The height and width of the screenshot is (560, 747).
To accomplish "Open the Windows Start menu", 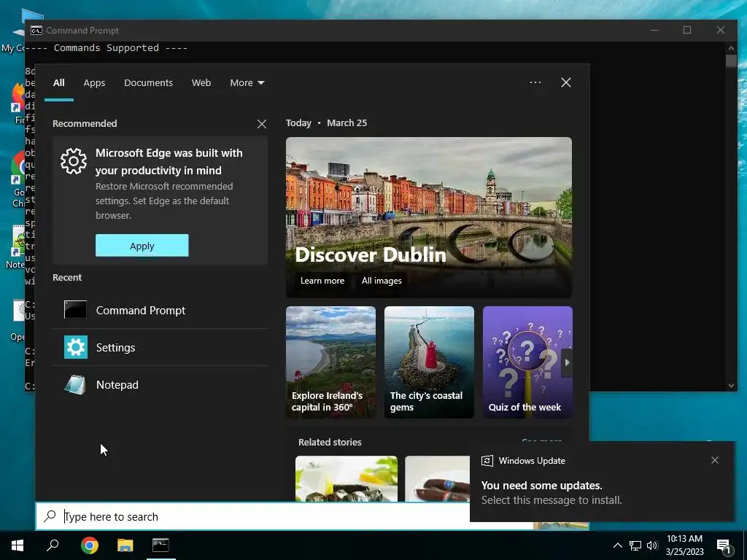I will [18, 545].
